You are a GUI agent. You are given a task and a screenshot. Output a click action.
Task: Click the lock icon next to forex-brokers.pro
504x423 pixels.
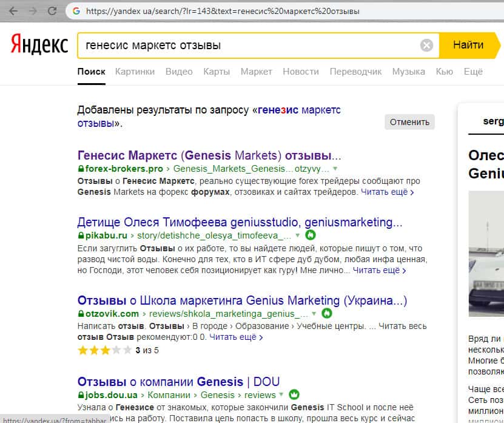click(81, 169)
